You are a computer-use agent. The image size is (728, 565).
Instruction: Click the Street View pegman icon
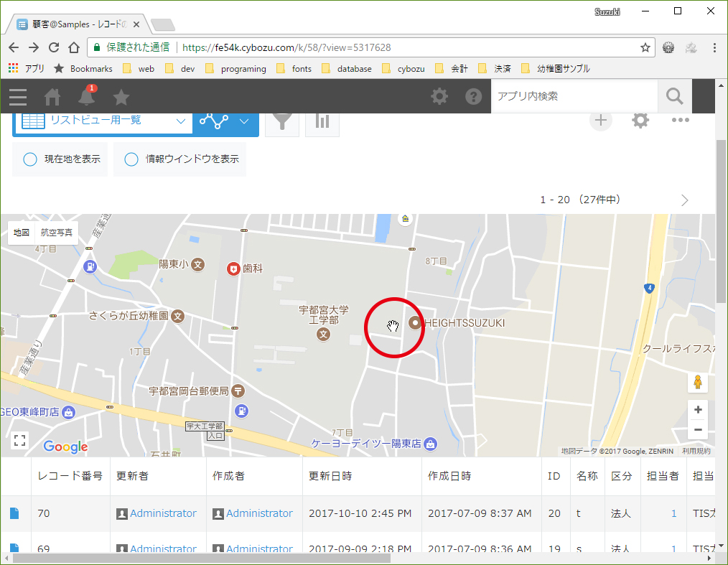click(697, 382)
